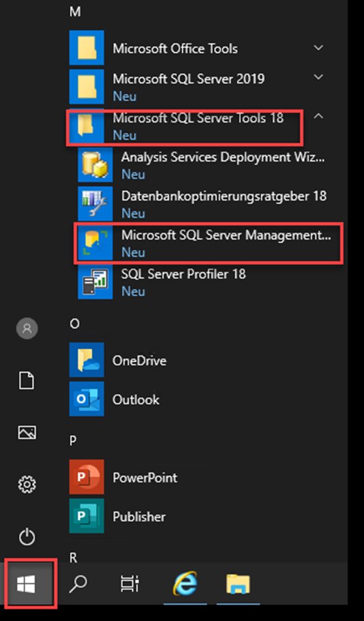
Task: Open the user account avatar menu
Action: click(27, 329)
